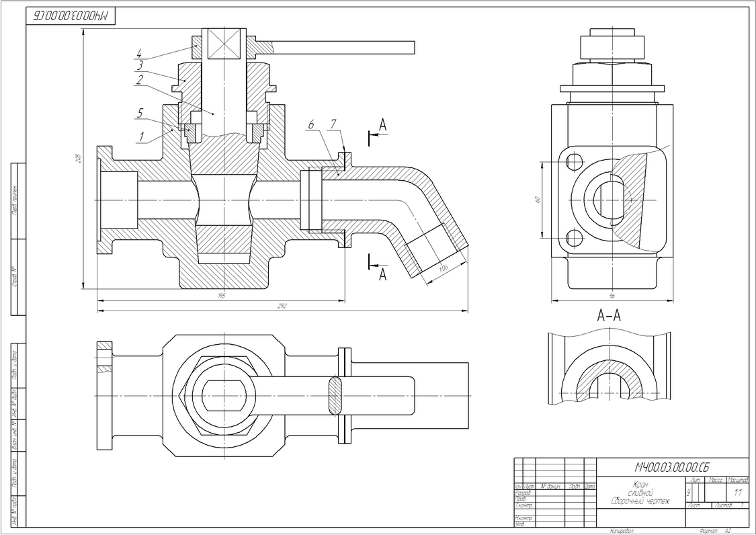
Task: Click the Дата column header in title block
Action: (591, 487)
